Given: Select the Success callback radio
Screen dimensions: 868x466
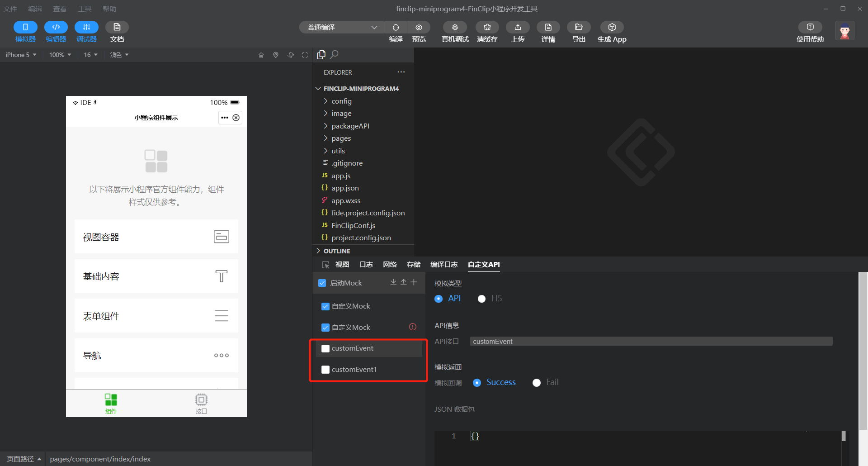Looking at the screenshot, I should tap(477, 383).
